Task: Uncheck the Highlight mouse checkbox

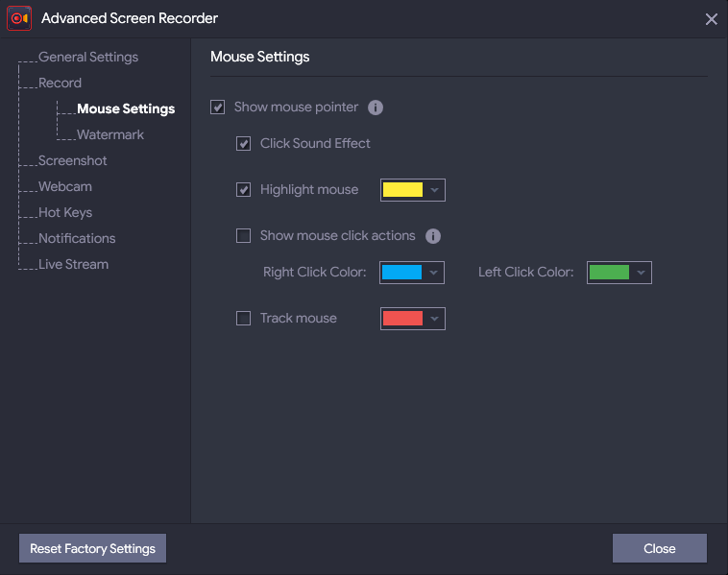Action: coord(243,190)
